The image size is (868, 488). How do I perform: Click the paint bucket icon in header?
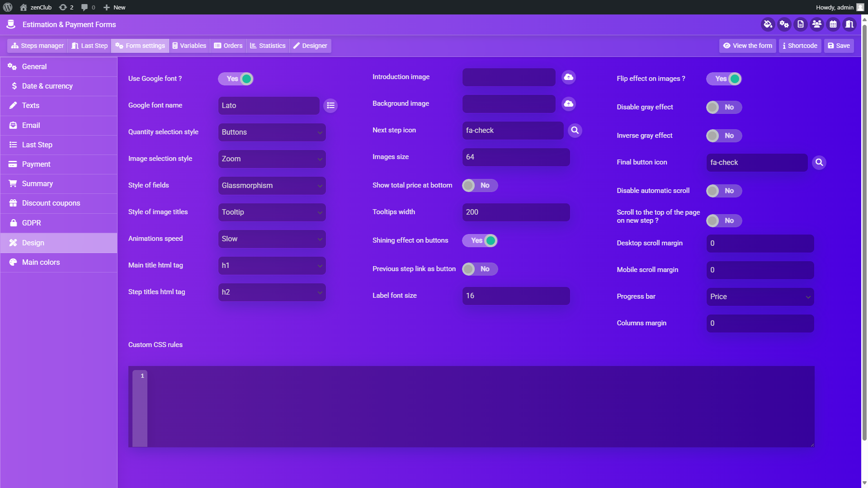tap(768, 24)
